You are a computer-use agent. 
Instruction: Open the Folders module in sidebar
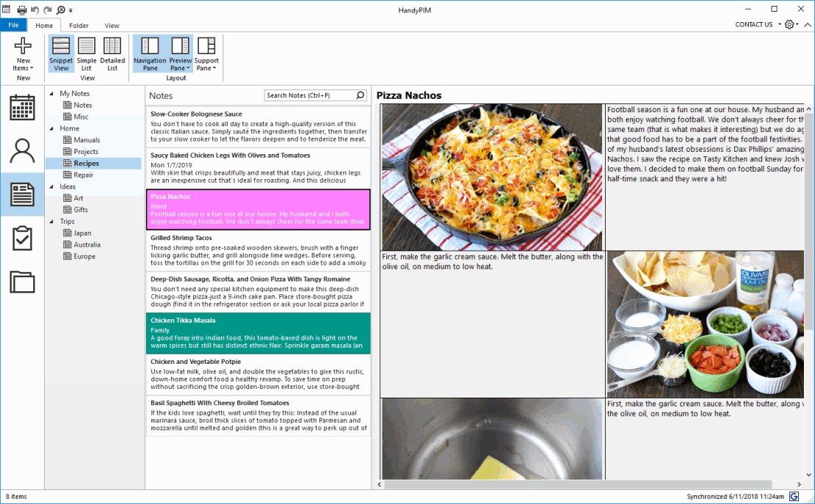coord(22,282)
